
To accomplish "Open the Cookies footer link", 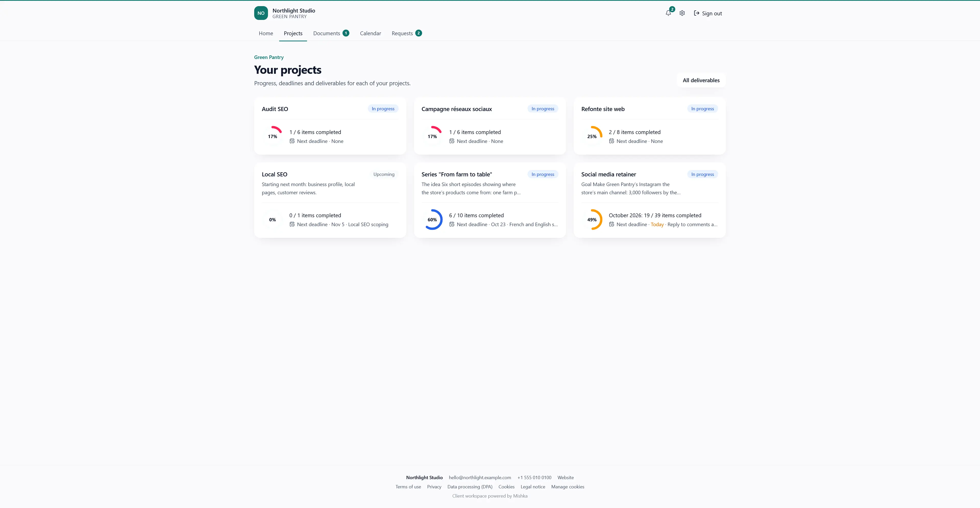I will point(506,487).
